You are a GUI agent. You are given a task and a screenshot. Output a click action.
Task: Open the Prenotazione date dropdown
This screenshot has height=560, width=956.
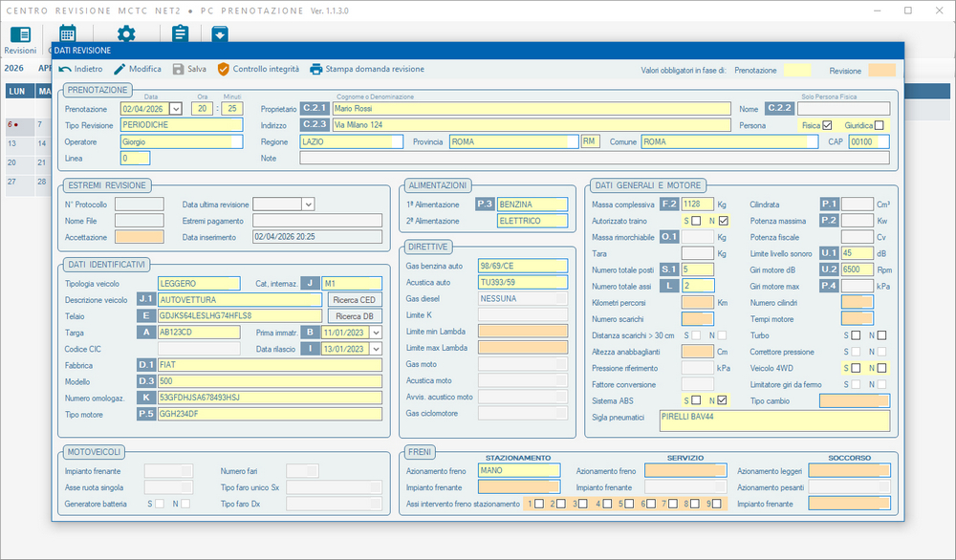(x=175, y=109)
